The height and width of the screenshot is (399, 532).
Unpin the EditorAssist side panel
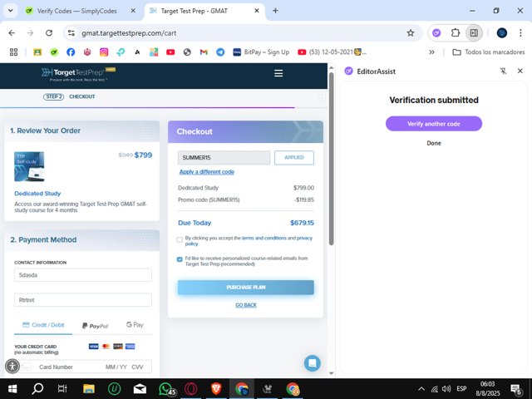pos(503,71)
